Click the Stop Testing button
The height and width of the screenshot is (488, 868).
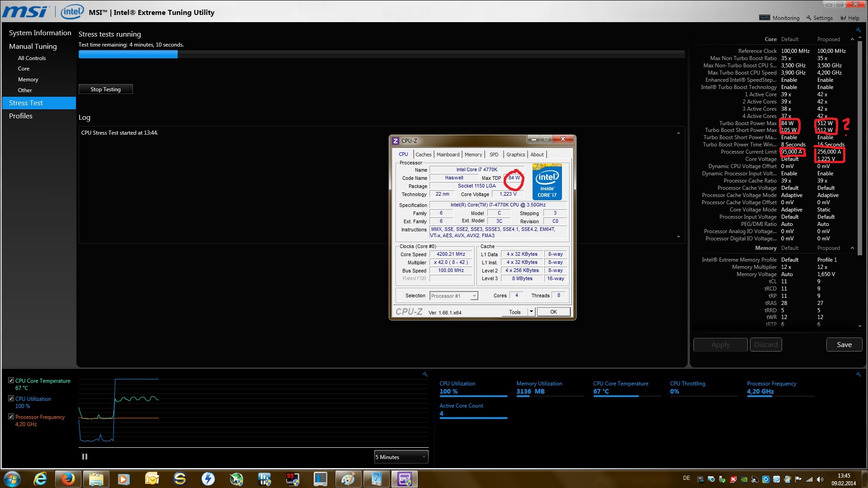tap(105, 89)
